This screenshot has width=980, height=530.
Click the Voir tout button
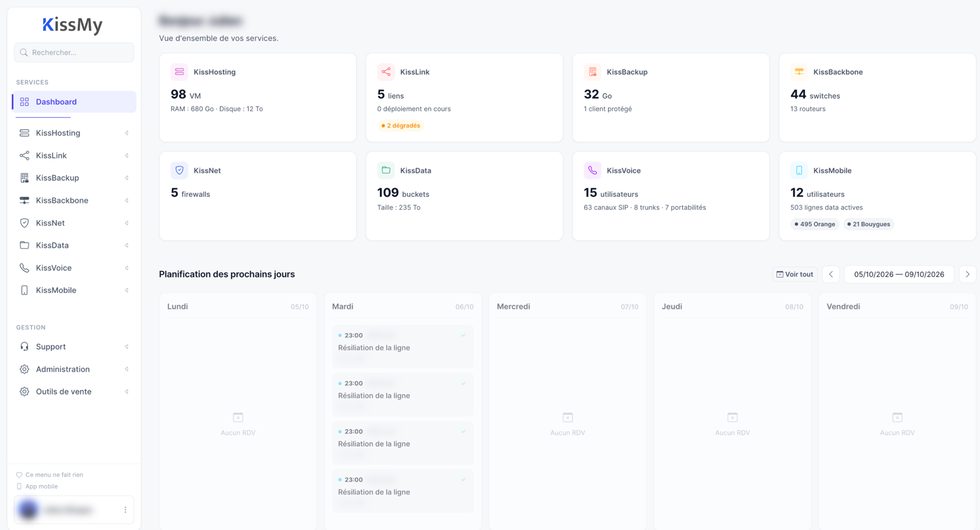pos(794,274)
